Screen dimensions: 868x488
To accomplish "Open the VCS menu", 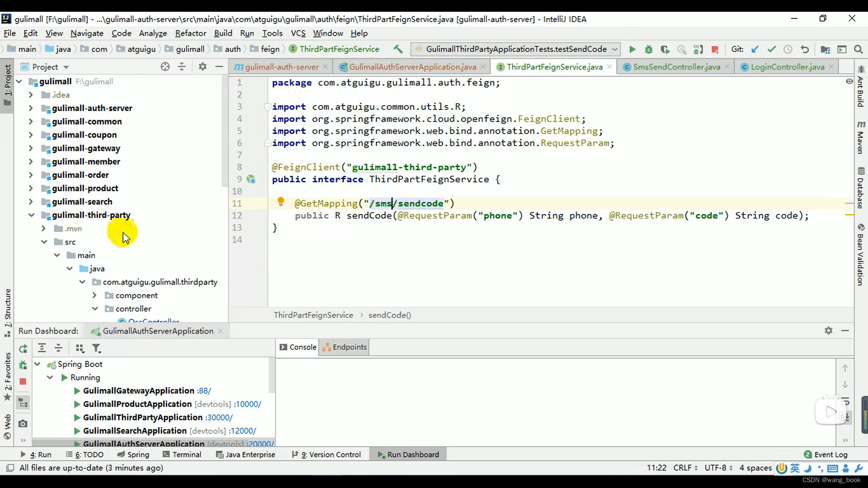I will point(298,33).
